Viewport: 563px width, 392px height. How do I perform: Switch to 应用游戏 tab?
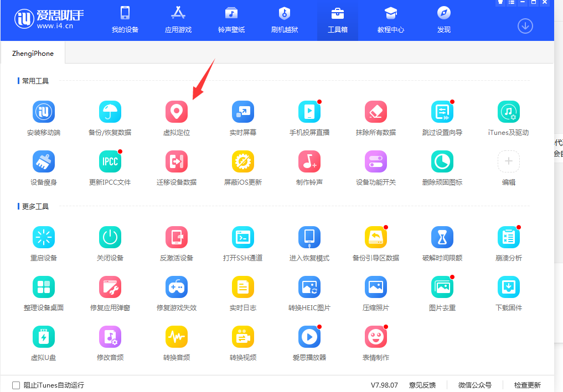coord(178,20)
